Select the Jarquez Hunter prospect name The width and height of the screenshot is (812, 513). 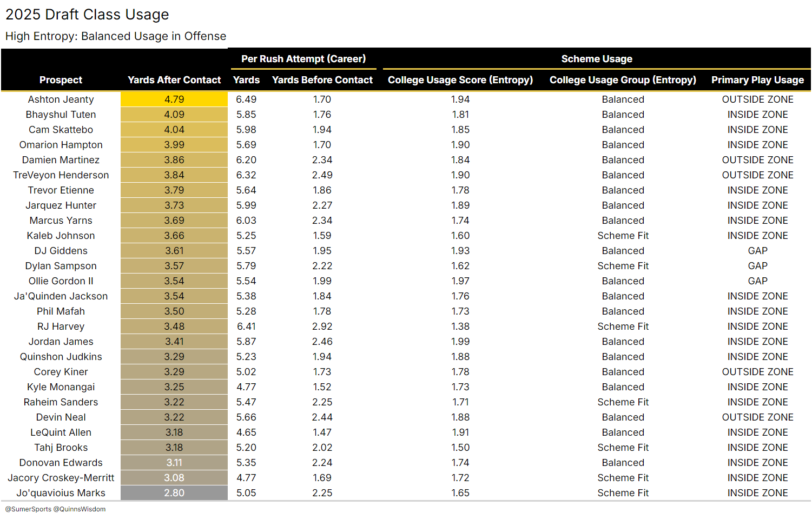tap(61, 205)
